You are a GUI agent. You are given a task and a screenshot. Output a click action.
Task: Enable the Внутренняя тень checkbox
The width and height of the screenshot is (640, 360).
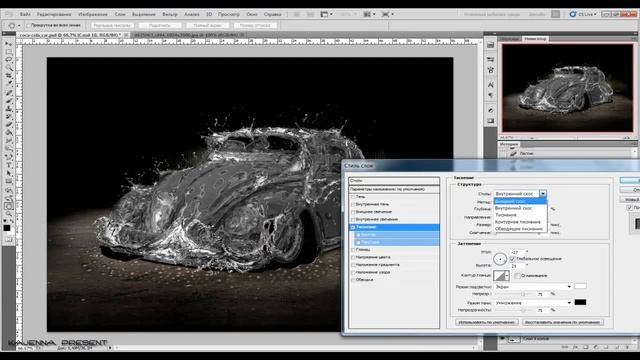click(x=353, y=204)
